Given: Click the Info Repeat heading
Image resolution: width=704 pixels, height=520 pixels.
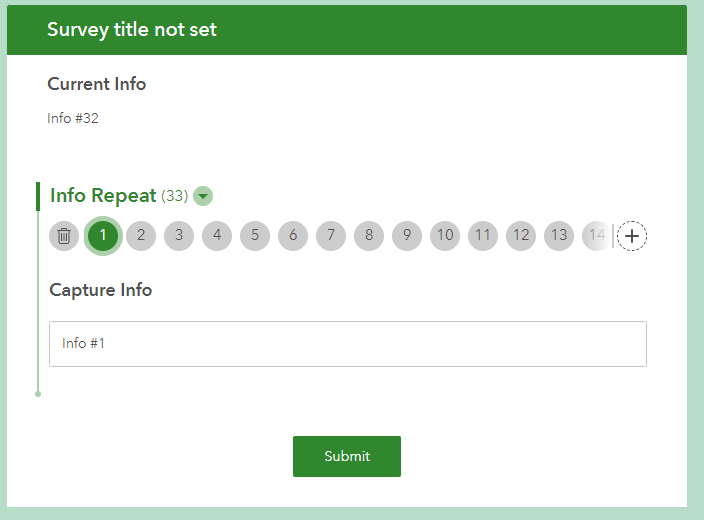Looking at the screenshot, I should click(x=103, y=196).
